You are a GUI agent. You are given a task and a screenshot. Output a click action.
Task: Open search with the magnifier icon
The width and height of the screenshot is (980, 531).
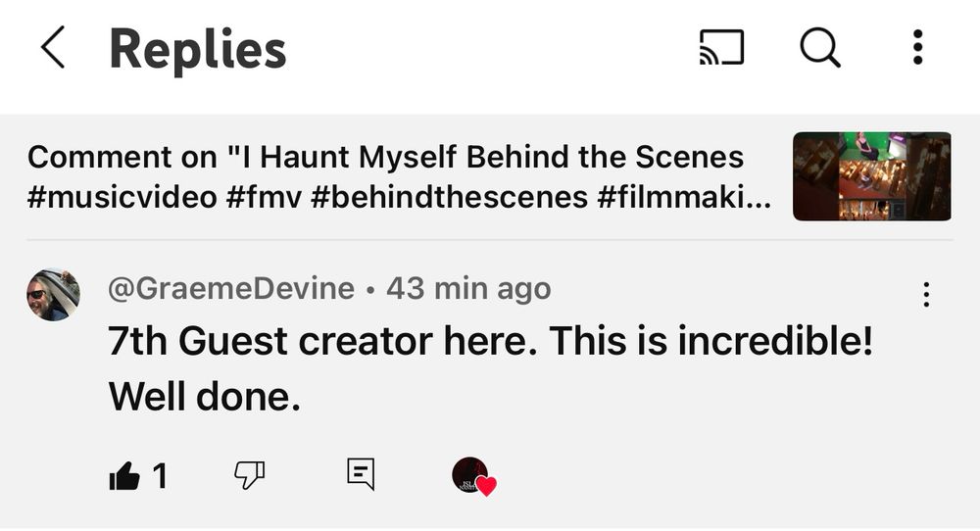coord(819,47)
